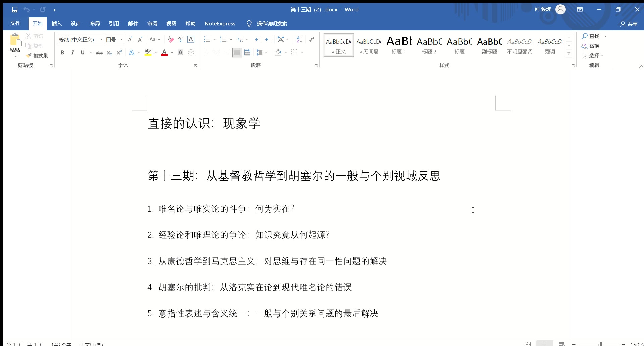Apply superscript formatting

click(x=119, y=53)
